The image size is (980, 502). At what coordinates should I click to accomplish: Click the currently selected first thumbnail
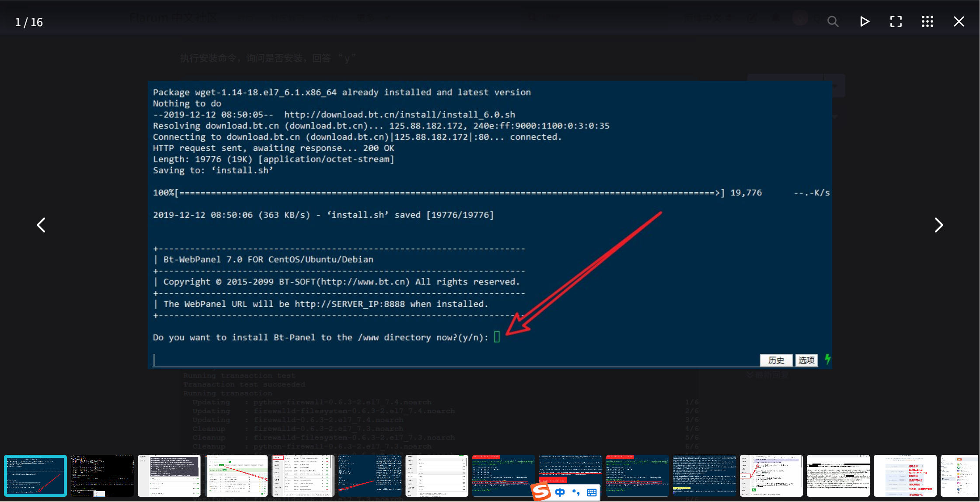click(x=35, y=475)
